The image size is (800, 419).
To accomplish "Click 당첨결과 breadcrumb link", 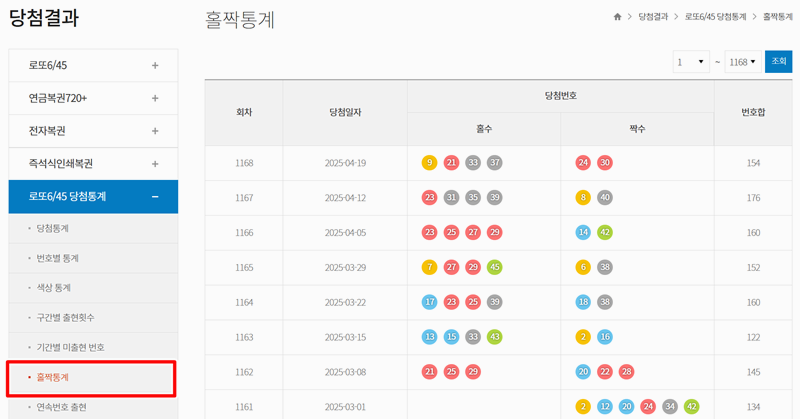I will pyautogui.click(x=653, y=17).
